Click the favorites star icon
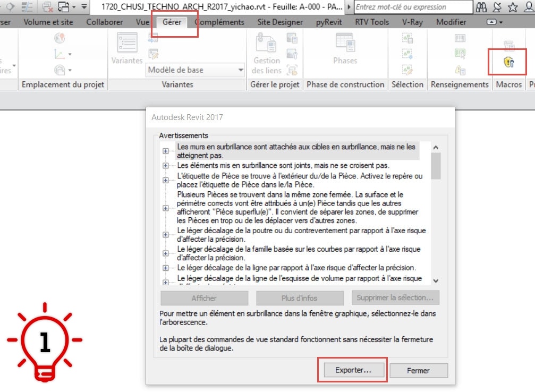The height and width of the screenshot is (392, 535). [x=512, y=7]
